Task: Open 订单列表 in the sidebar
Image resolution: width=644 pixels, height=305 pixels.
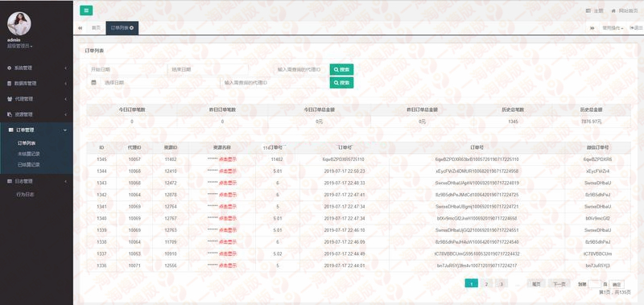Action: click(x=27, y=143)
